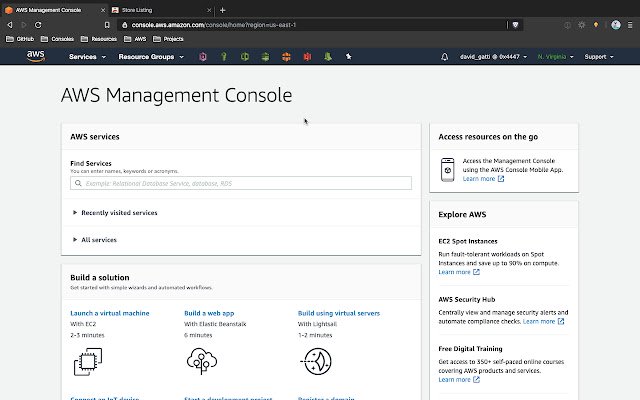Click the Elastic Beanstalk cloud tree icon

coord(202,361)
